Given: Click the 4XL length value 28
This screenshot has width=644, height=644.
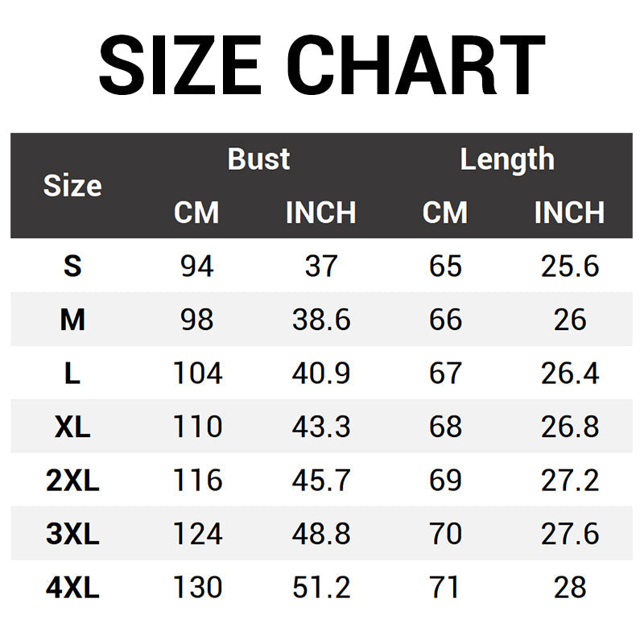Looking at the screenshot, I should pos(570,588).
